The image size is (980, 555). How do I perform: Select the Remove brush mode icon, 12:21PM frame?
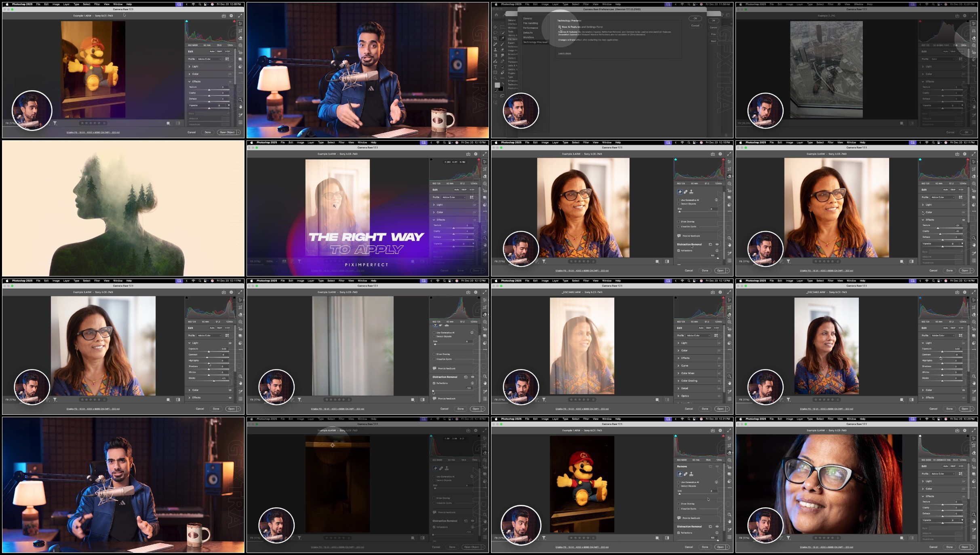coord(680,474)
